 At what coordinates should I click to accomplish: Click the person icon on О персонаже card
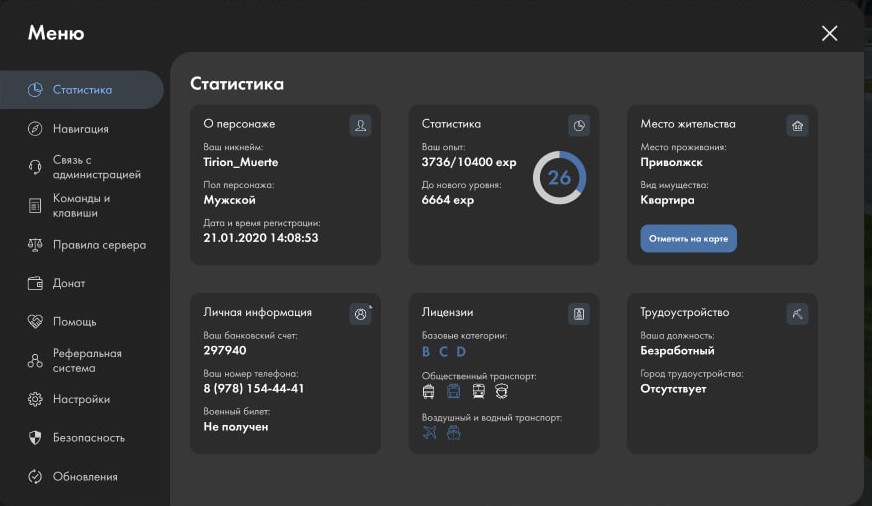360,125
